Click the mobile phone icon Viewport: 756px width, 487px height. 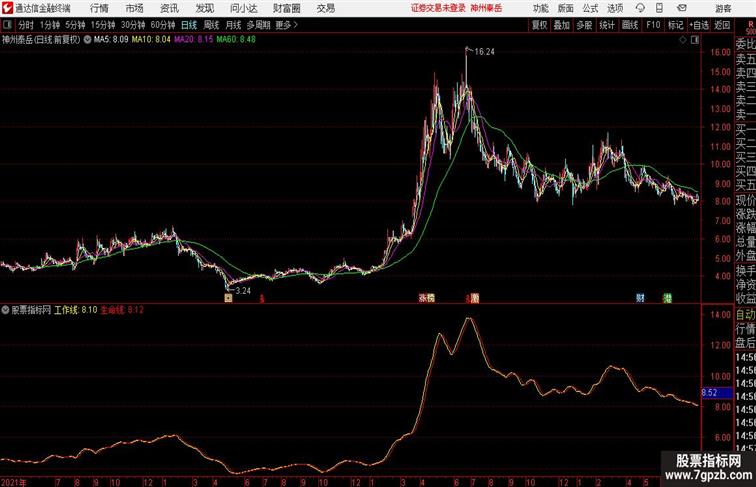[659, 8]
